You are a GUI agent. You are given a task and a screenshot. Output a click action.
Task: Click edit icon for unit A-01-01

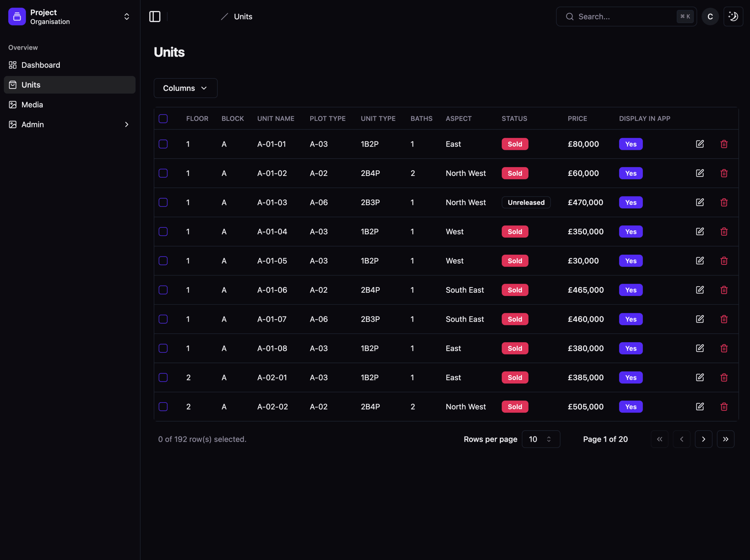[700, 144]
